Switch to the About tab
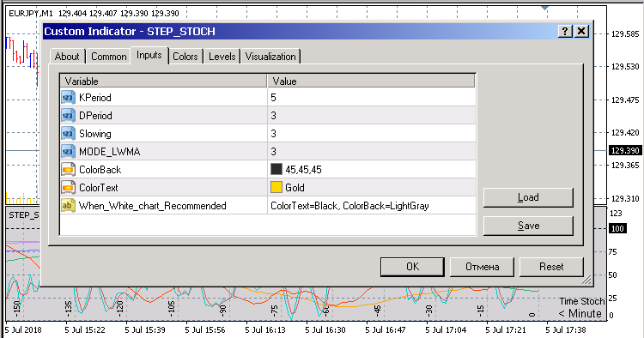Viewport: 644px width, 338px height. pos(67,57)
